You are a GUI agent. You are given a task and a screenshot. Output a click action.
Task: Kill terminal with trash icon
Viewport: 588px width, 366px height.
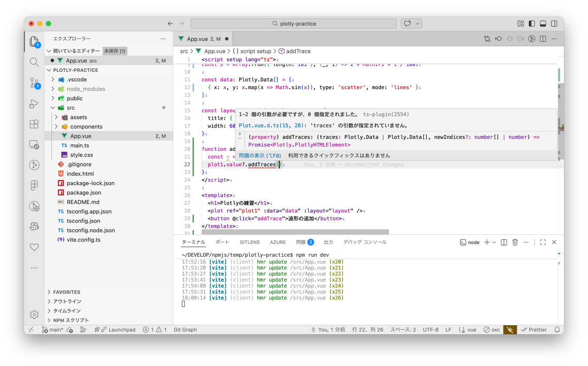[515, 242]
